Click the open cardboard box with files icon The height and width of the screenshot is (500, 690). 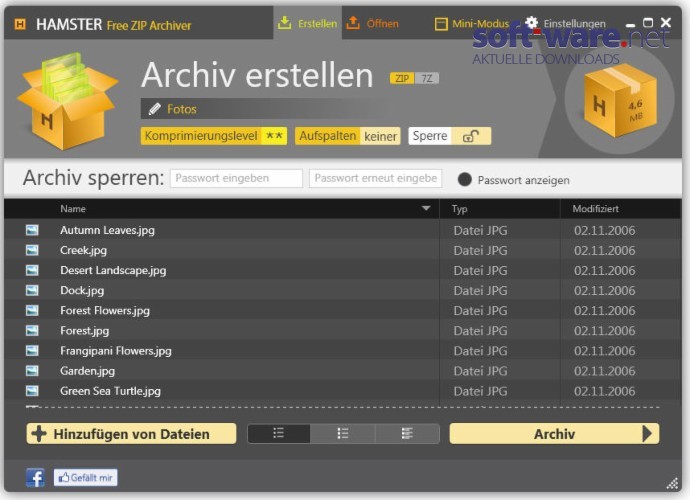[67, 101]
